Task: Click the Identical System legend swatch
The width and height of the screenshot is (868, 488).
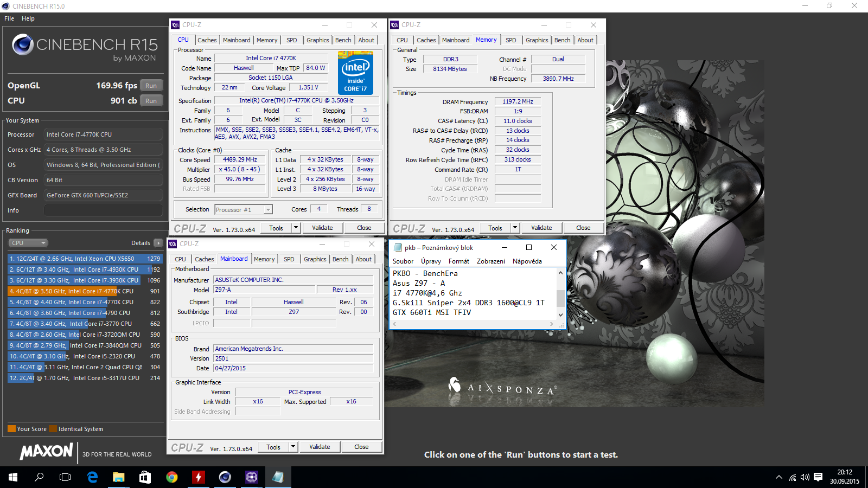Action: pos(53,429)
